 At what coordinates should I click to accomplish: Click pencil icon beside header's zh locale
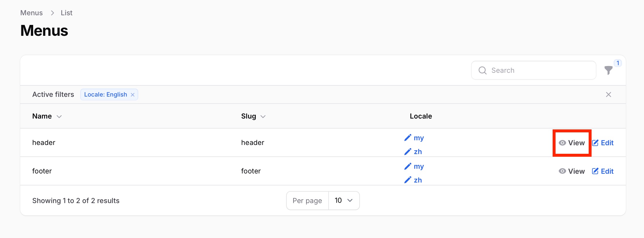408,151
